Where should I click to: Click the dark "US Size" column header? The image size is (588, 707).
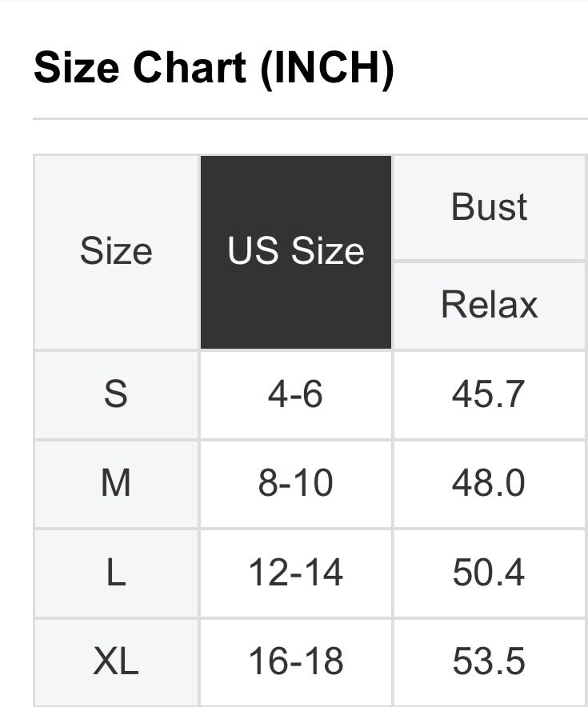click(296, 252)
